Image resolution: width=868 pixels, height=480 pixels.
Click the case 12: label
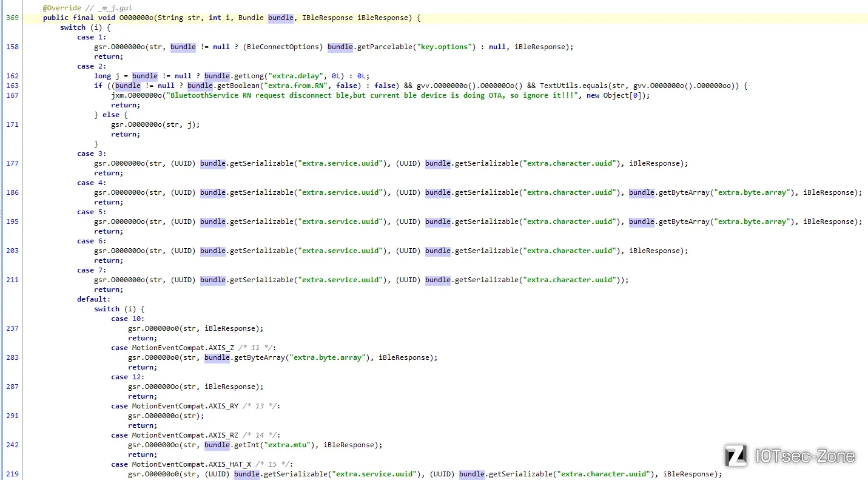click(128, 377)
